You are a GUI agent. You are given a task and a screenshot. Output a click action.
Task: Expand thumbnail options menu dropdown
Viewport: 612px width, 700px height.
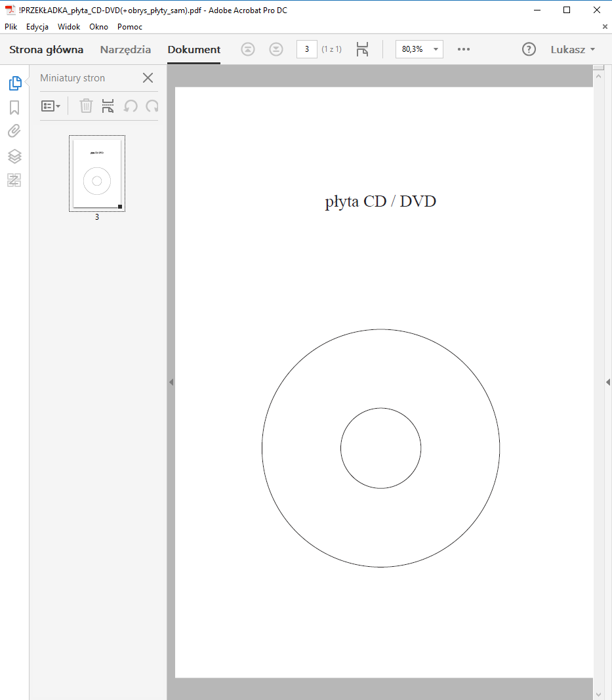point(51,106)
